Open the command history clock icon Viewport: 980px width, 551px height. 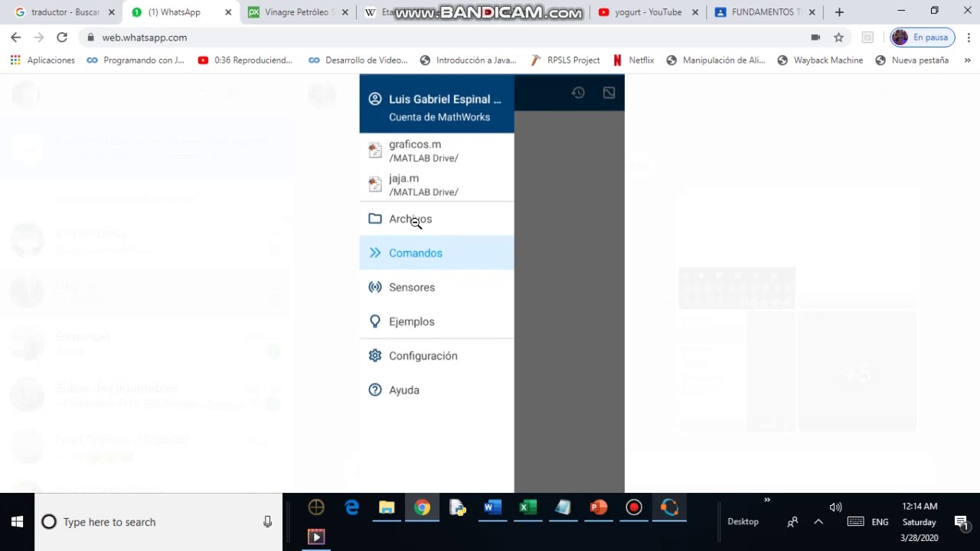[x=578, y=93]
